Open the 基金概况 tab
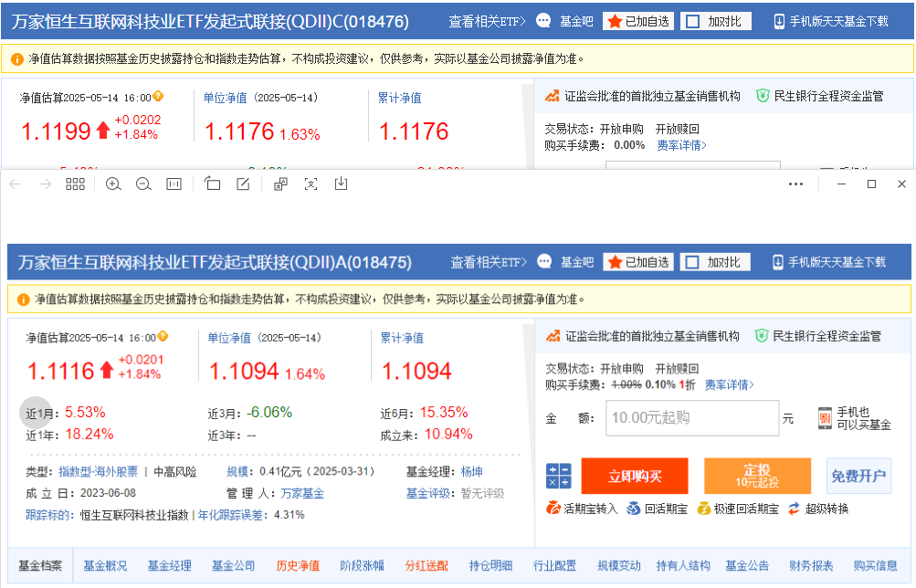This screenshot has width=916, height=588. [x=105, y=565]
